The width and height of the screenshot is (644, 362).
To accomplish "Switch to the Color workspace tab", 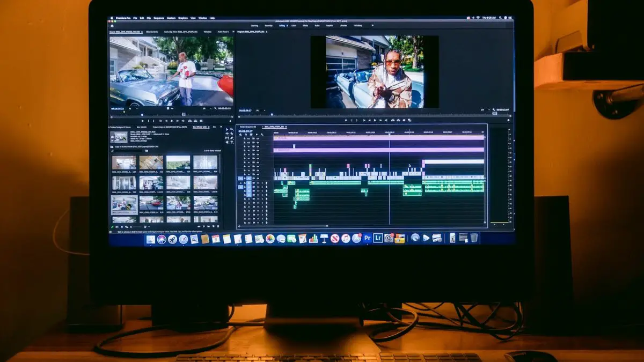I will click(294, 25).
